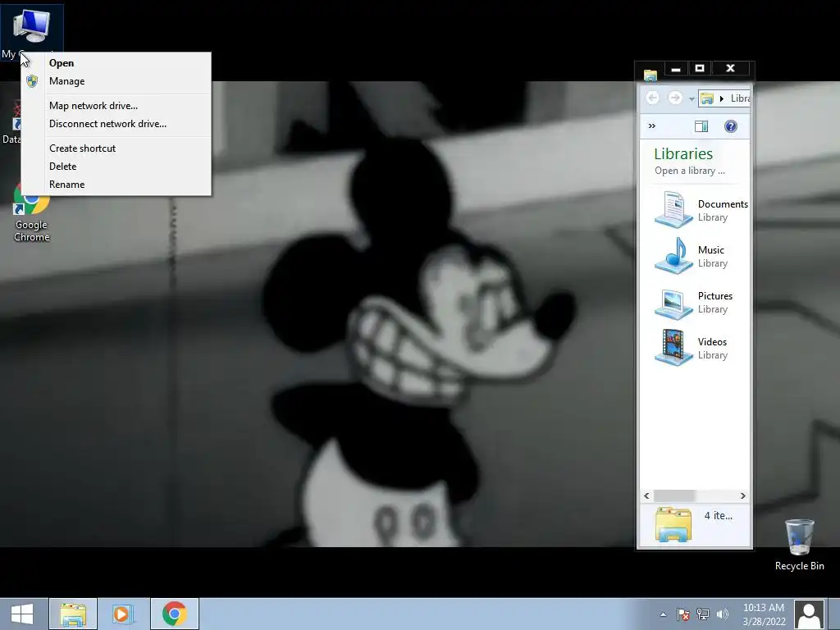This screenshot has width=840, height=630.
Task: Click the network tray icon
Action: pyautogui.click(x=702, y=614)
